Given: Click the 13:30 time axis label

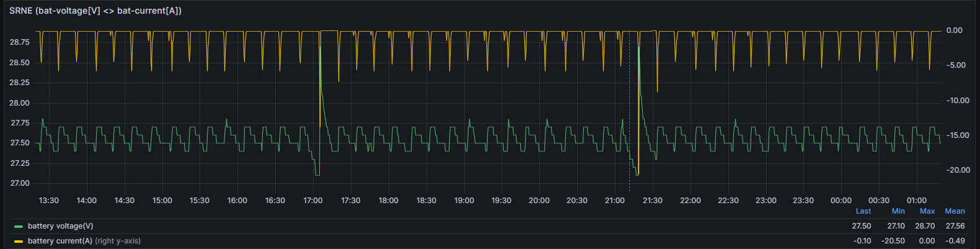Looking at the screenshot, I should pos(49,200).
